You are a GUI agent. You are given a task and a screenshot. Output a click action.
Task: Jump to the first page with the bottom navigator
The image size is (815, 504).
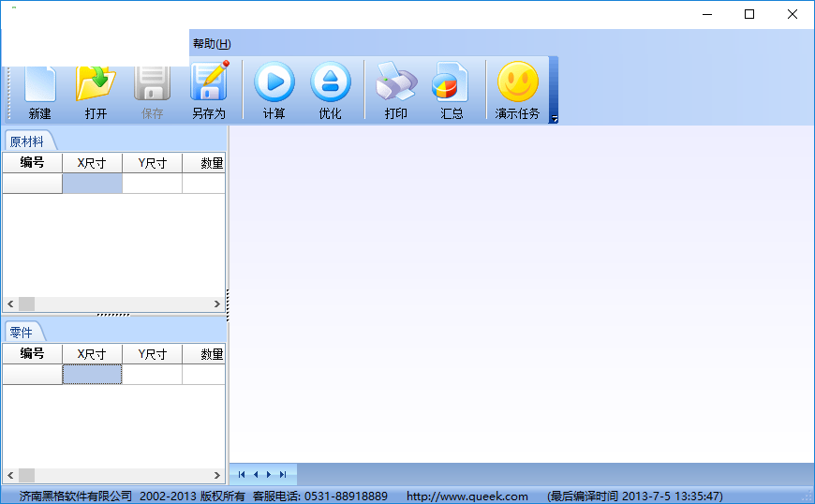241,475
